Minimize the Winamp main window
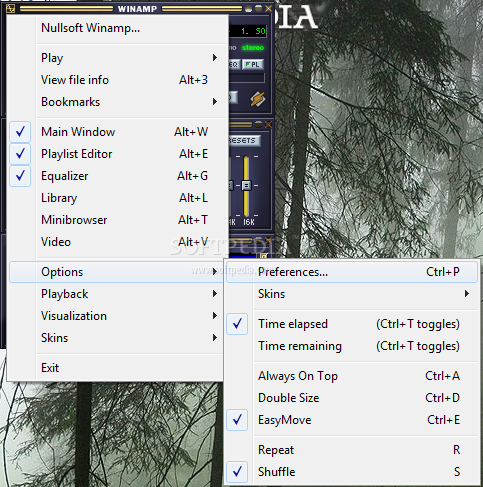483x487 pixels. [248, 9]
